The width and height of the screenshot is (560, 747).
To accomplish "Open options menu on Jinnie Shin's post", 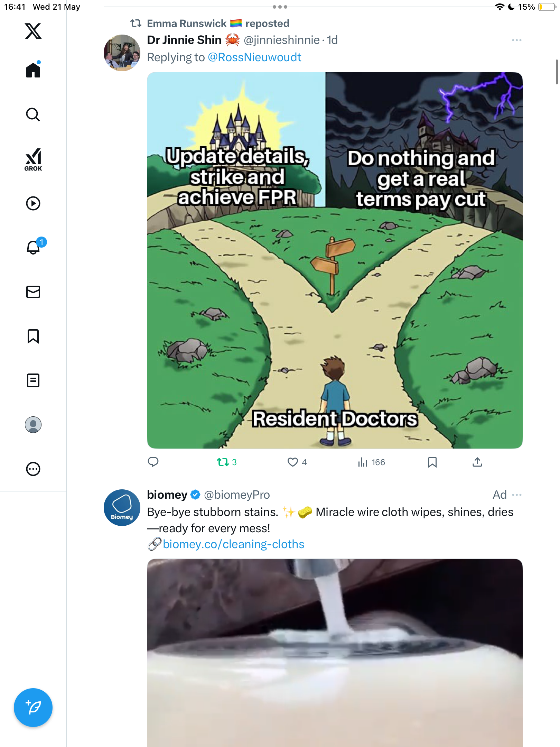I will coord(517,40).
